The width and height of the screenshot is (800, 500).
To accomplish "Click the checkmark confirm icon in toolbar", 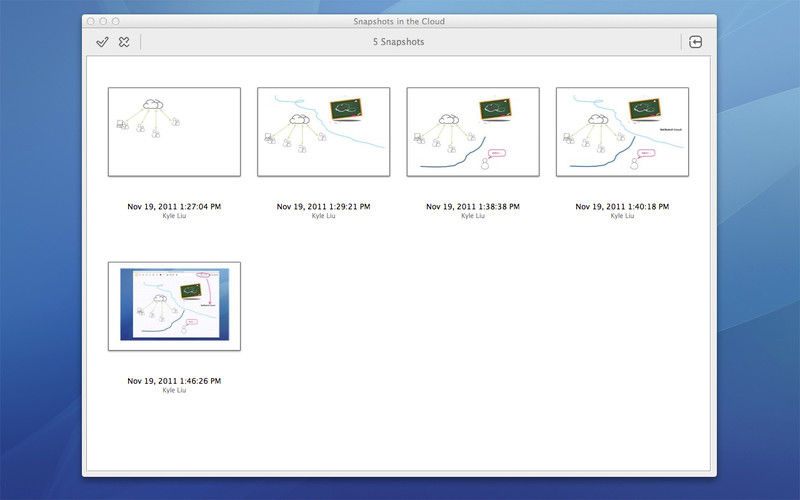I will [x=102, y=42].
